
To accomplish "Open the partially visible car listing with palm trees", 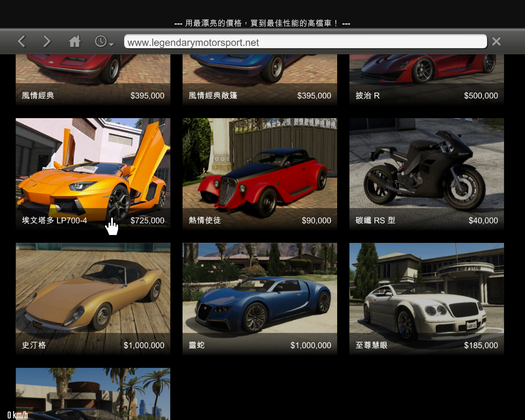I will coord(93,394).
